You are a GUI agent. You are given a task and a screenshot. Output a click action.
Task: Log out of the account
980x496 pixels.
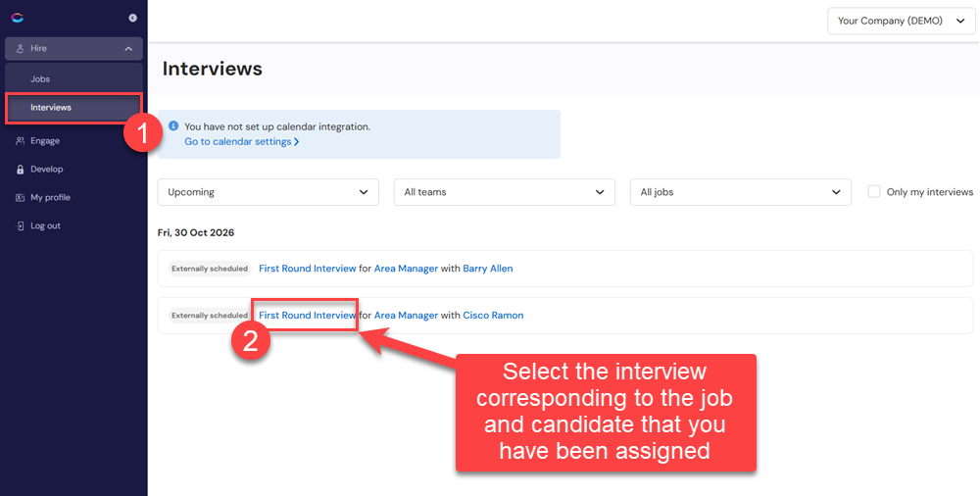[46, 225]
